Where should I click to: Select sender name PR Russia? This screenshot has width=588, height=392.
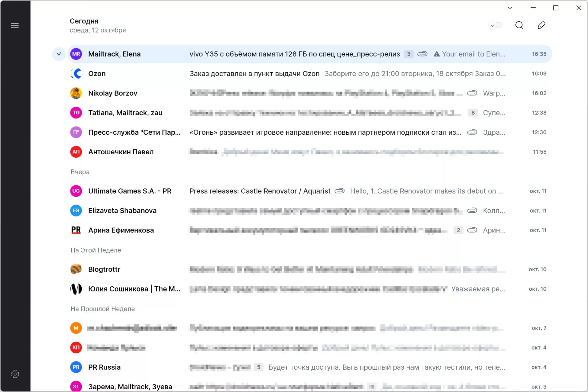click(104, 367)
